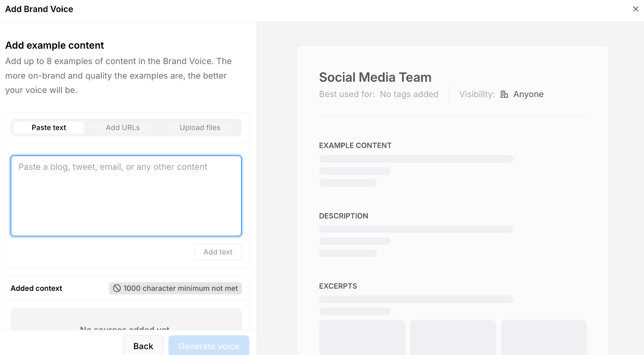The image size is (644, 355).
Task: Click the EXAMPLE CONTENT section heading
Action: coord(355,145)
